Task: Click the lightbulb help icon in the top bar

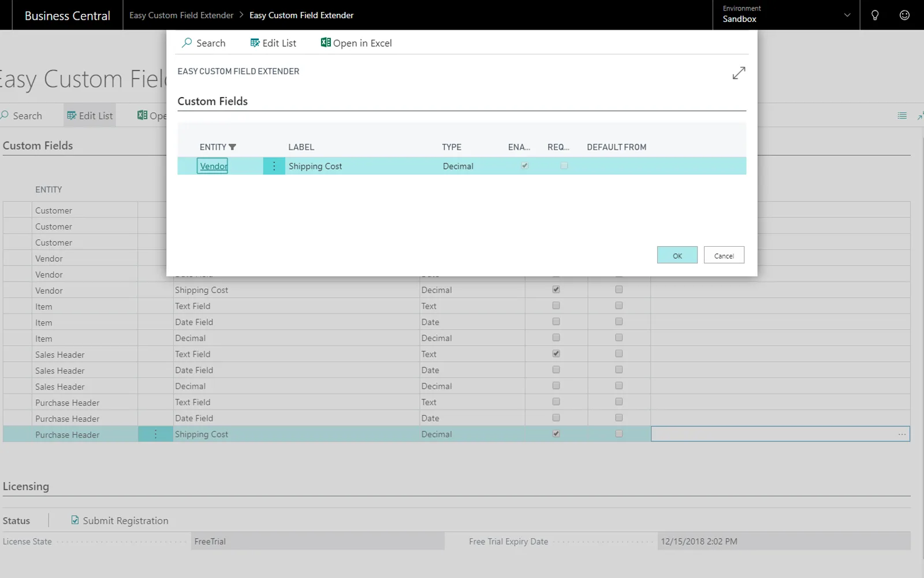Action: pos(875,15)
